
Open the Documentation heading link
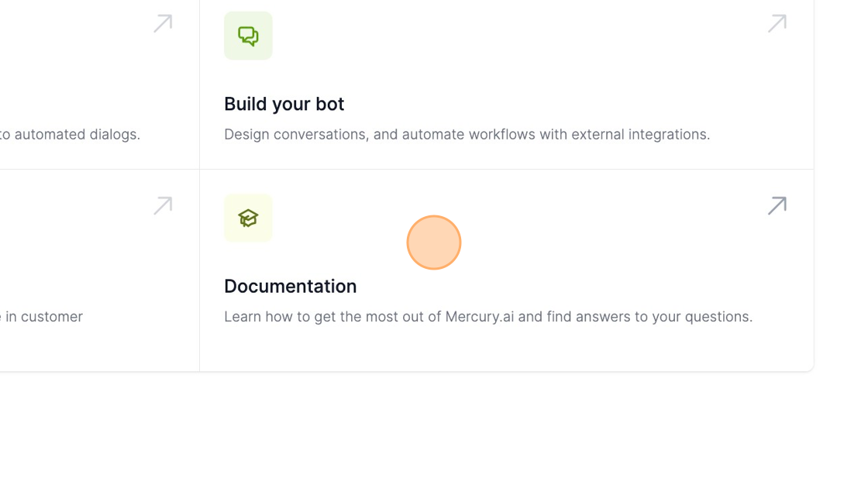tap(290, 286)
